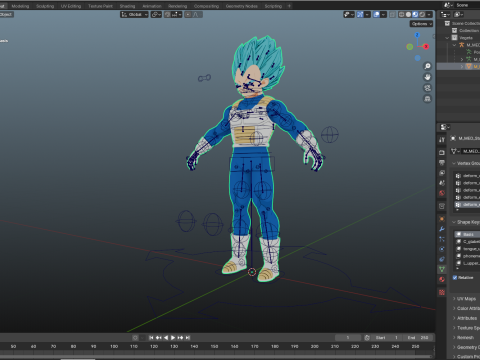Image resolution: width=480 pixels, height=360 pixels.
Task: Select the Basis shape key
Action: click(x=467, y=234)
